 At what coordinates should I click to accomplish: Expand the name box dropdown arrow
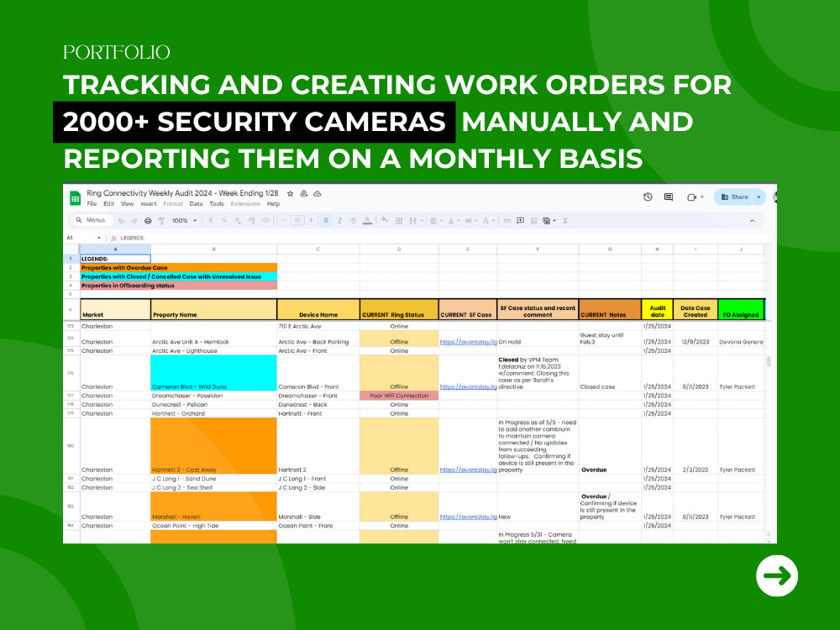98,238
